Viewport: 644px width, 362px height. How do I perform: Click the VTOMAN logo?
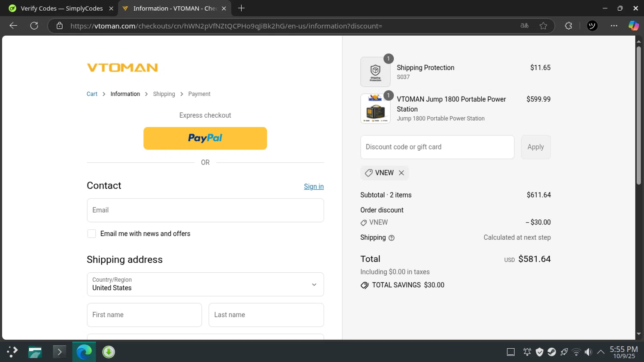point(122,67)
